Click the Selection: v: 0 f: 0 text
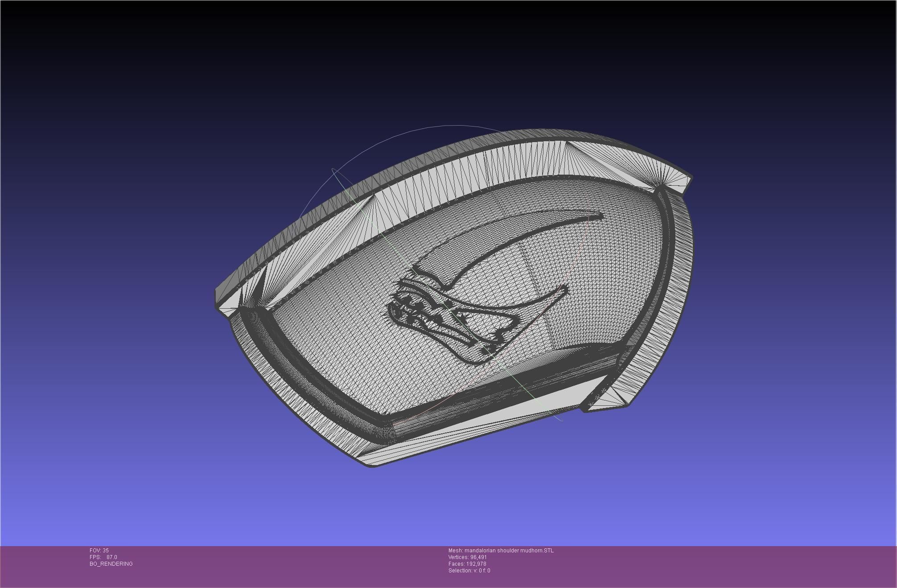The height and width of the screenshot is (588, 897). 469,571
